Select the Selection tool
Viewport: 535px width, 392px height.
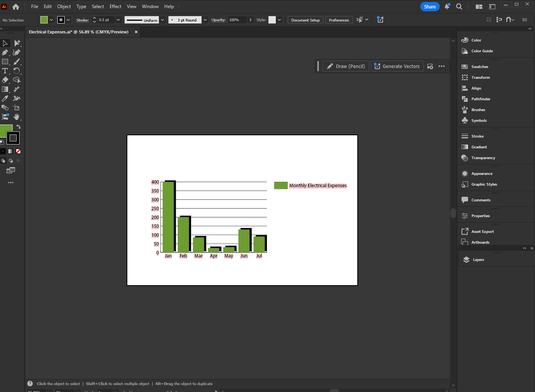click(x=5, y=43)
